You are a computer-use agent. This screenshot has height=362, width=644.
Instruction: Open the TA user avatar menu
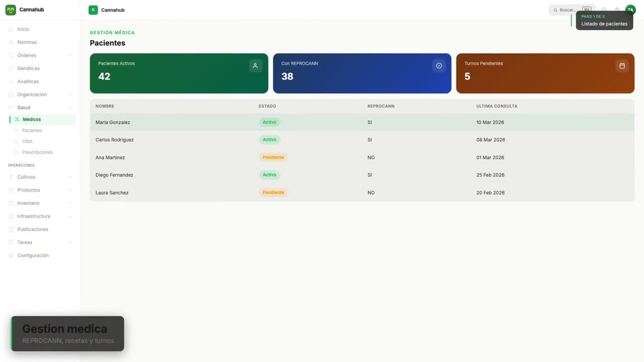point(630,10)
